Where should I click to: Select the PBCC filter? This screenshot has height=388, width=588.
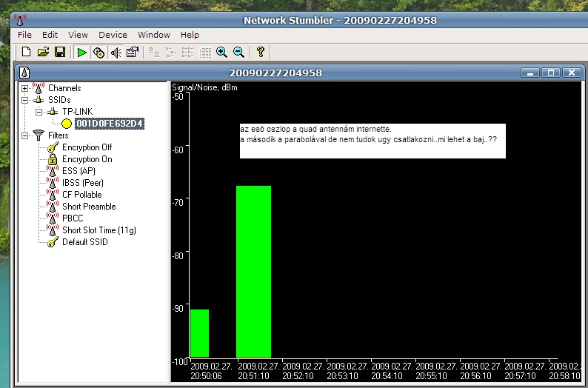[73, 218]
